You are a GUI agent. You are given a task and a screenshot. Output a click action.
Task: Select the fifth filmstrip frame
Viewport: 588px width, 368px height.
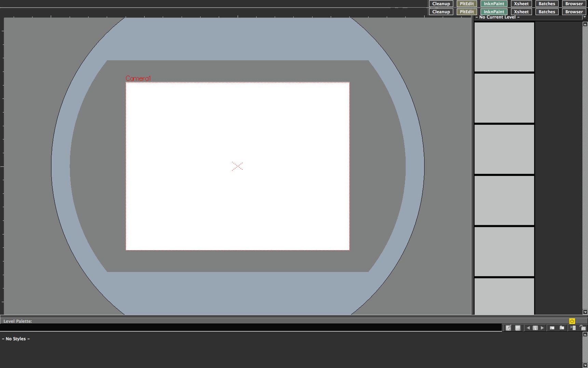(x=504, y=252)
